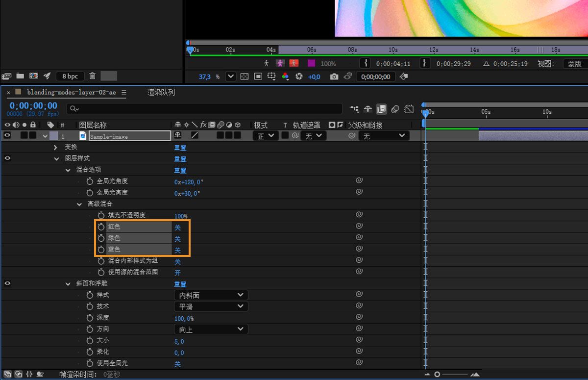
Task: Open graph editor icon
Action: click(x=409, y=109)
